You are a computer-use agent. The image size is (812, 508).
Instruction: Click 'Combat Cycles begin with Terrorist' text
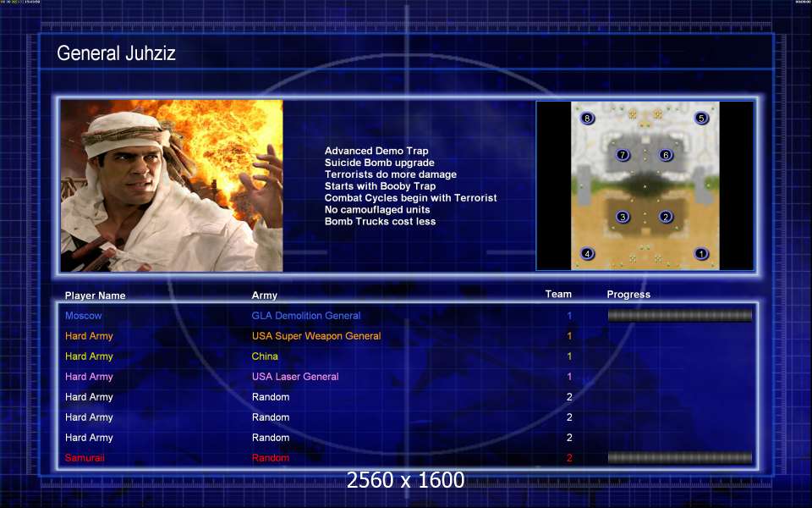411,197
